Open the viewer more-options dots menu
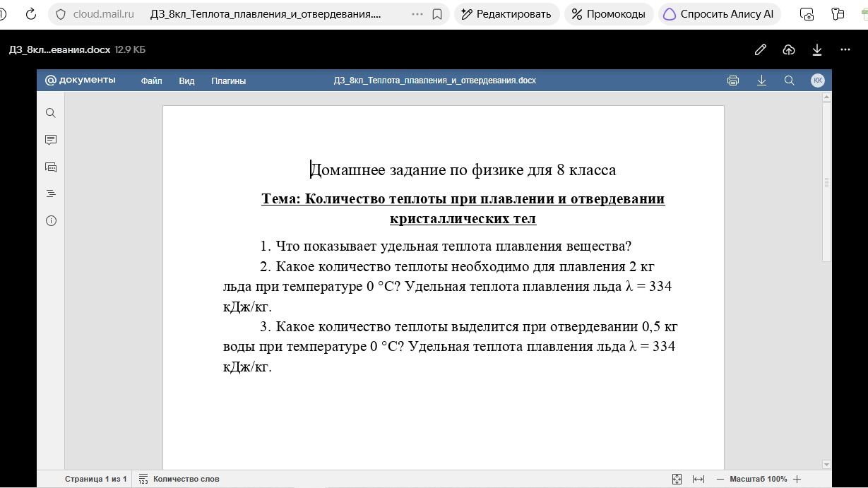Image resolution: width=868 pixels, height=488 pixels. tap(845, 49)
